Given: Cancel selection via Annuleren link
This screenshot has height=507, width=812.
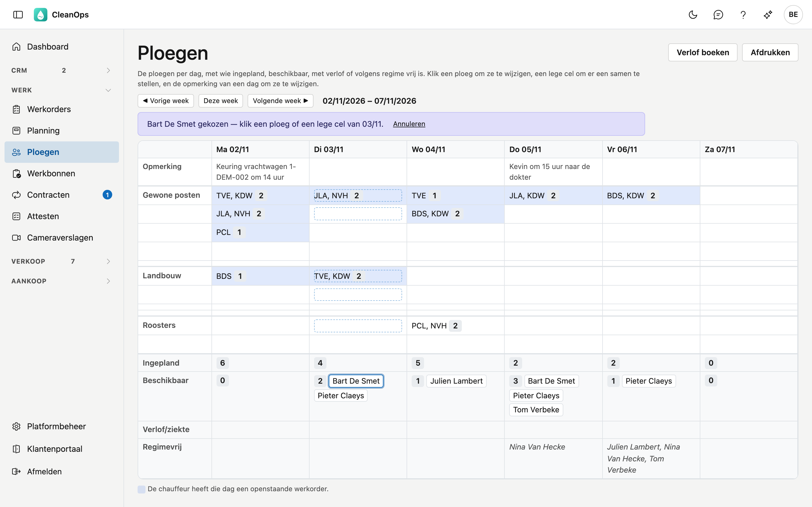Looking at the screenshot, I should (409, 124).
